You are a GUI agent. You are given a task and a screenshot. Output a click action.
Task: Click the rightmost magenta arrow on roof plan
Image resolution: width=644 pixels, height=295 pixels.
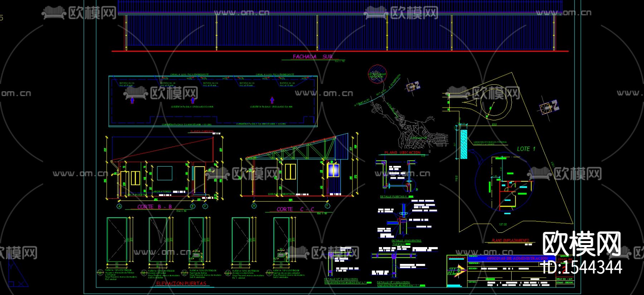click(x=272, y=100)
